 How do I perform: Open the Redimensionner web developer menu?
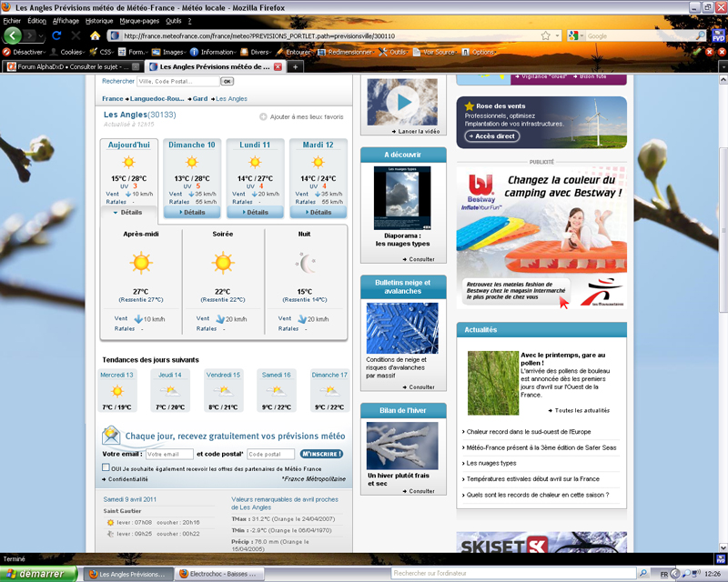coord(346,52)
